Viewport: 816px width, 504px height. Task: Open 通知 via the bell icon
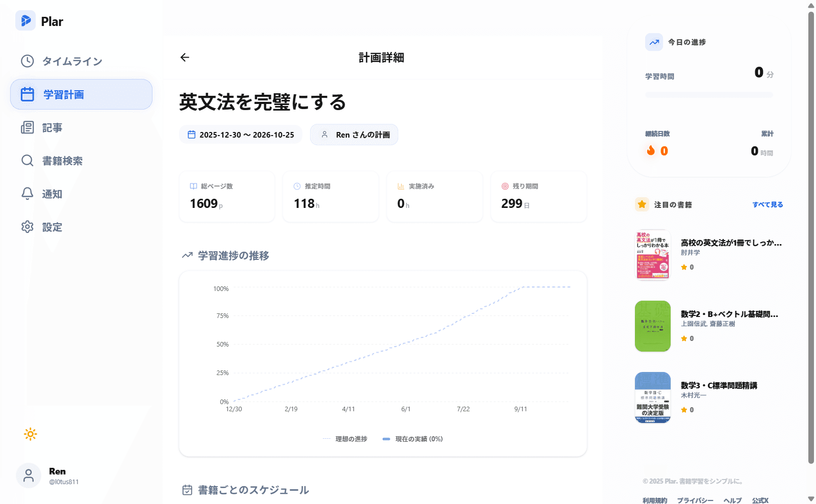coord(28,194)
